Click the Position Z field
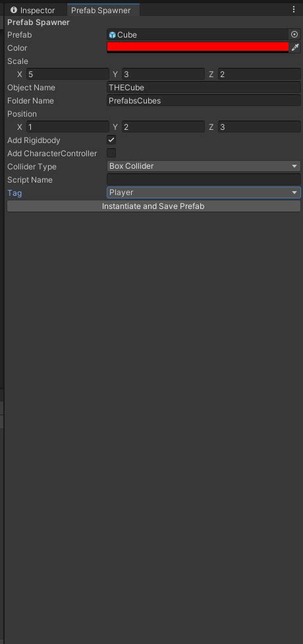The height and width of the screenshot is (644, 303). tap(259, 127)
